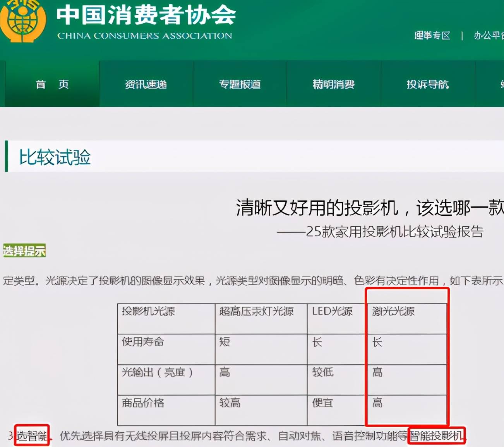Click the 中国消费者协会 site title text
This screenshot has width=504, height=447.
point(146,15)
